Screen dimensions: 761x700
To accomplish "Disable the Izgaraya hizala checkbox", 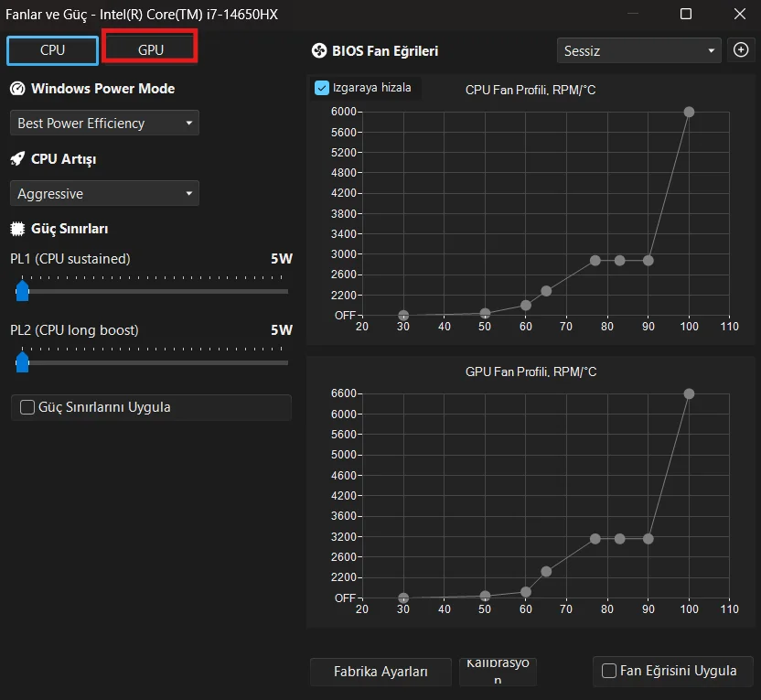I will point(322,88).
